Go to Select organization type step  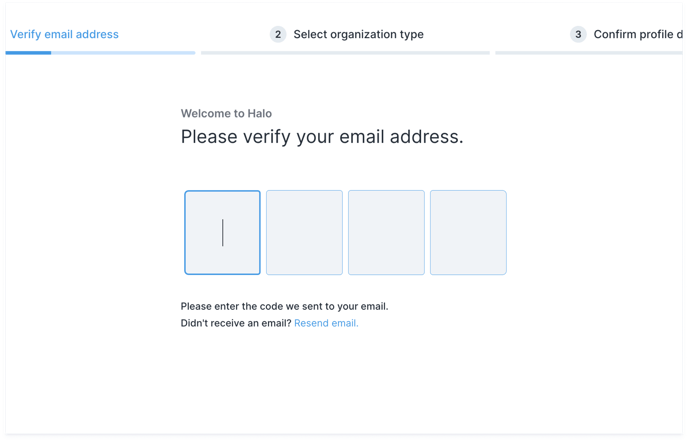[358, 34]
